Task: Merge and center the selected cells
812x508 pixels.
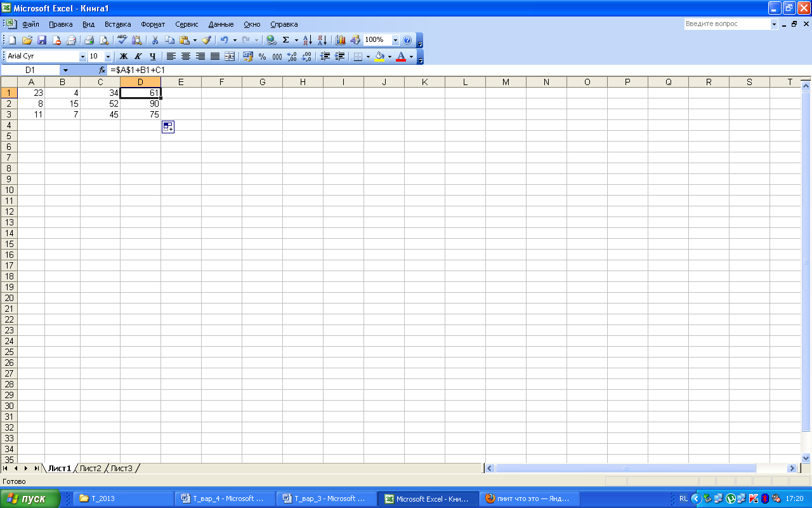Action: pos(230,57)
